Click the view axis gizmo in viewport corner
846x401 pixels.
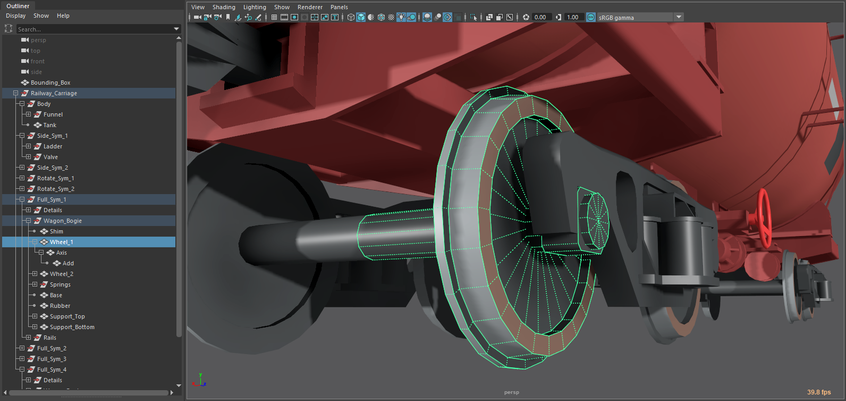pyautogui.click(x=200, y=380)
